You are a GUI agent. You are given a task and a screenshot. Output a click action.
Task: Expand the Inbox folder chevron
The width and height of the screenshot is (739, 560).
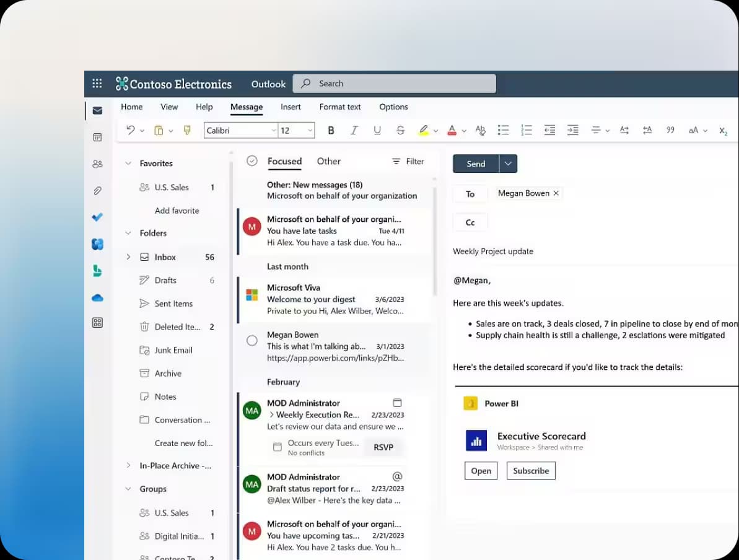(128, 257)
